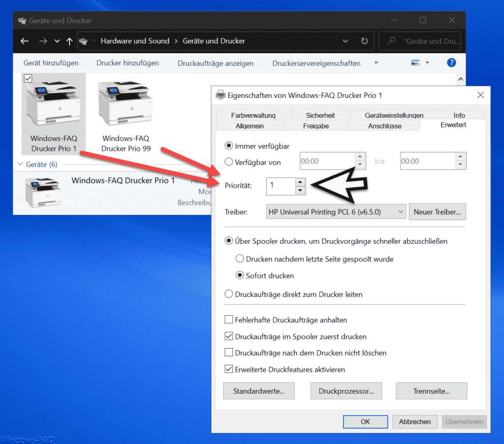Click the Verfügbar von start time field
This screenshot has width=504, height=444.
click(327, 161)
